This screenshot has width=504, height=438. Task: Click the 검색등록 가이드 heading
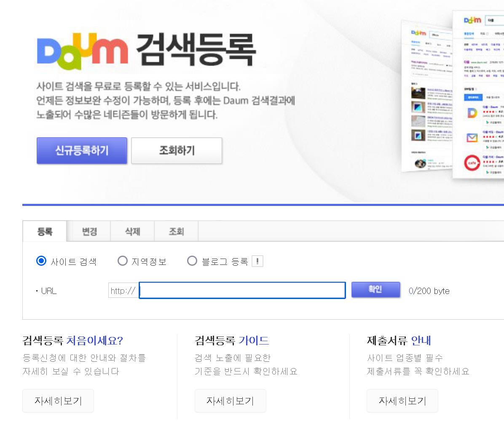coord(232,341)
